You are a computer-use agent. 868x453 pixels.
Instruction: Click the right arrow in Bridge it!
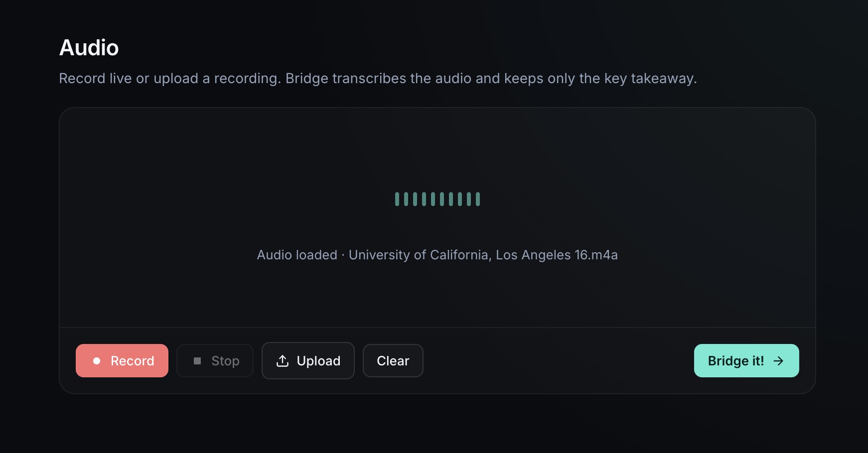tap(778, 361)
